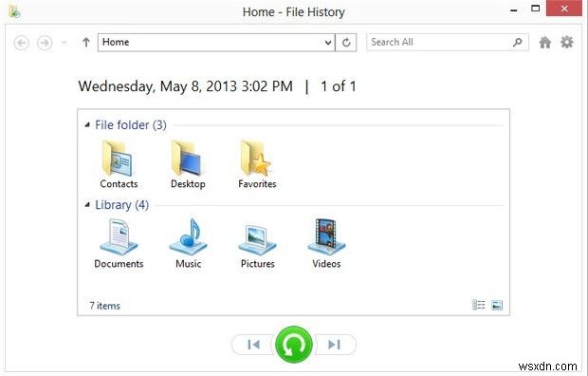Collapse the File folder group
This screenshot has height=376, width=588.
click(x=87, y=124)
